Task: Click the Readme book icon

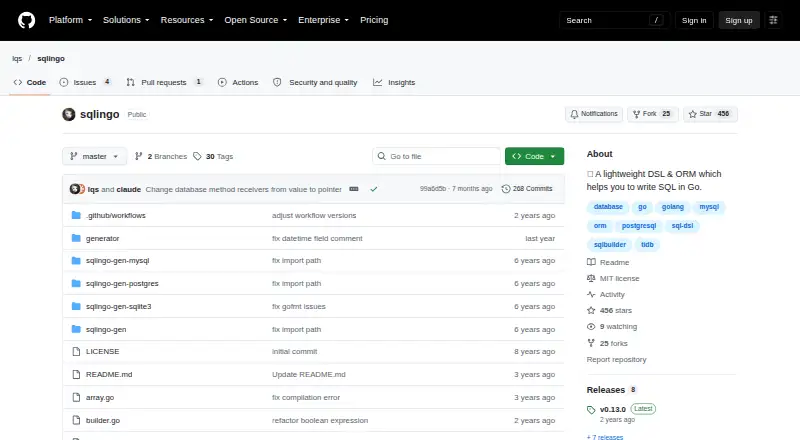Action: (x=591, y=262)
